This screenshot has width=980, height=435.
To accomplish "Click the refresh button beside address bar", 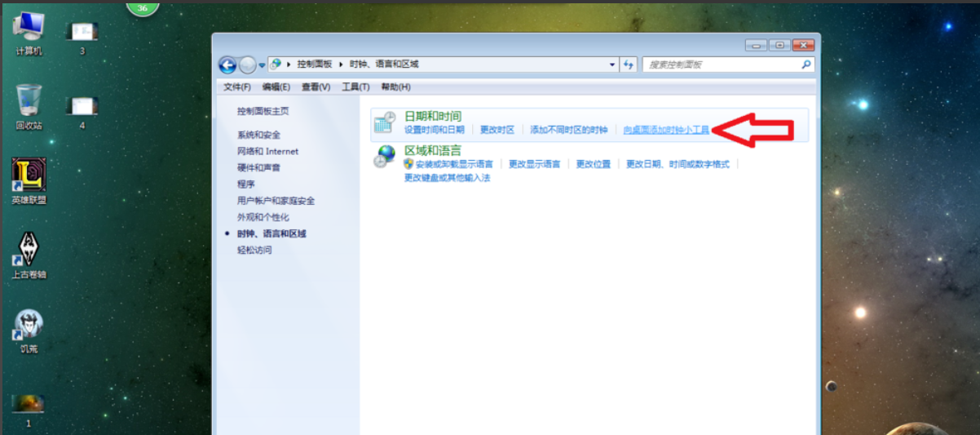I will click(629, 64).
